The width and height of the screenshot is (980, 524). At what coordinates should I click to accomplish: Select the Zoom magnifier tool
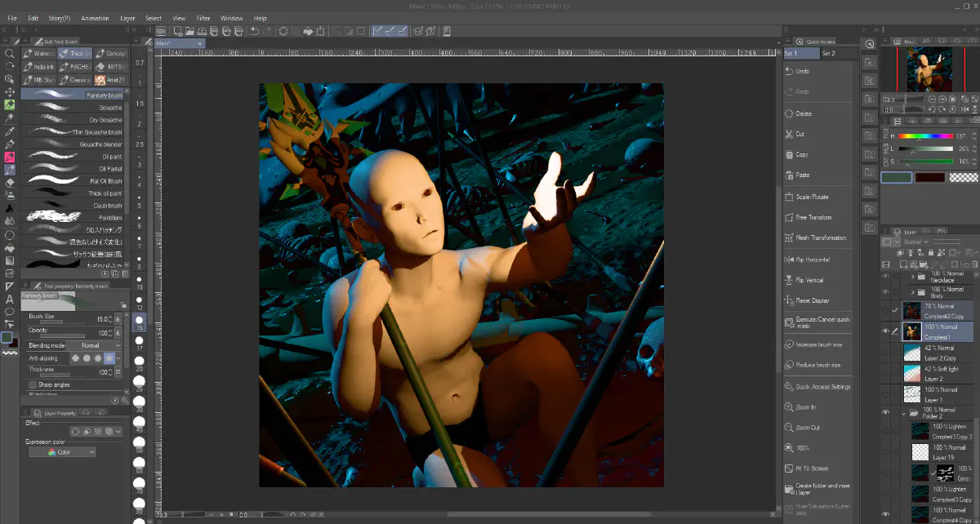[9, 53]
